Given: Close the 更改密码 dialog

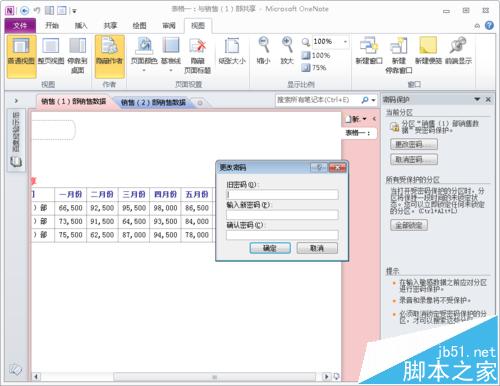Looking at the screenshot, I should pos(337,167).
